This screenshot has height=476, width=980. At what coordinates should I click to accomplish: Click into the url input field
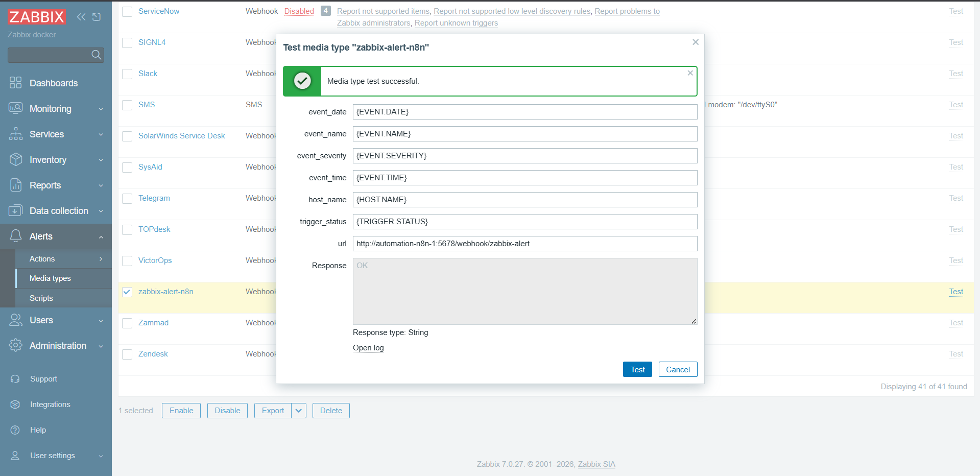(x=525, y=244)
